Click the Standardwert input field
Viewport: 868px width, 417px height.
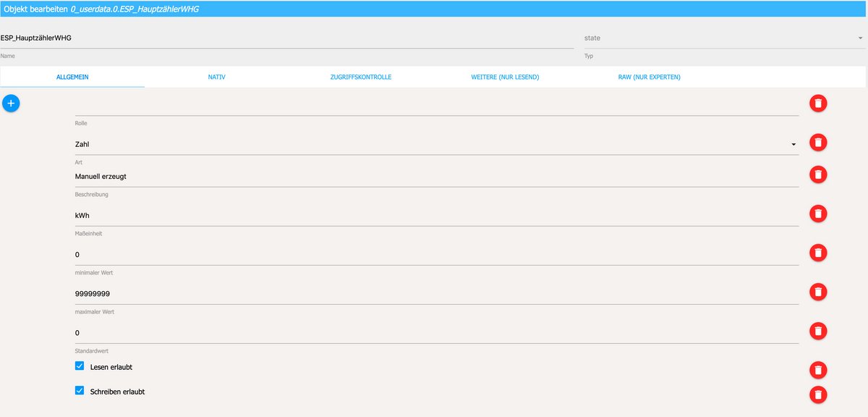point(437,333)
